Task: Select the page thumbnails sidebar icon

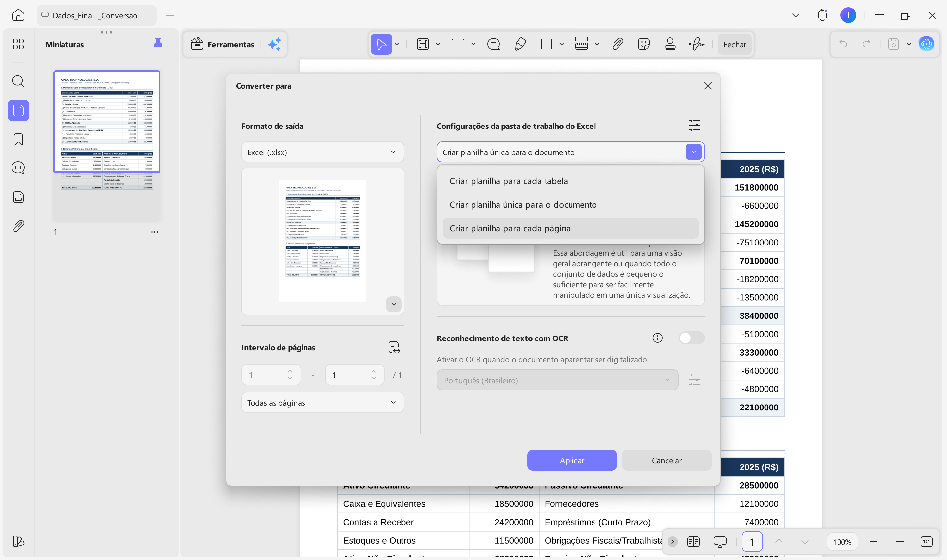Action: [18, 110]
